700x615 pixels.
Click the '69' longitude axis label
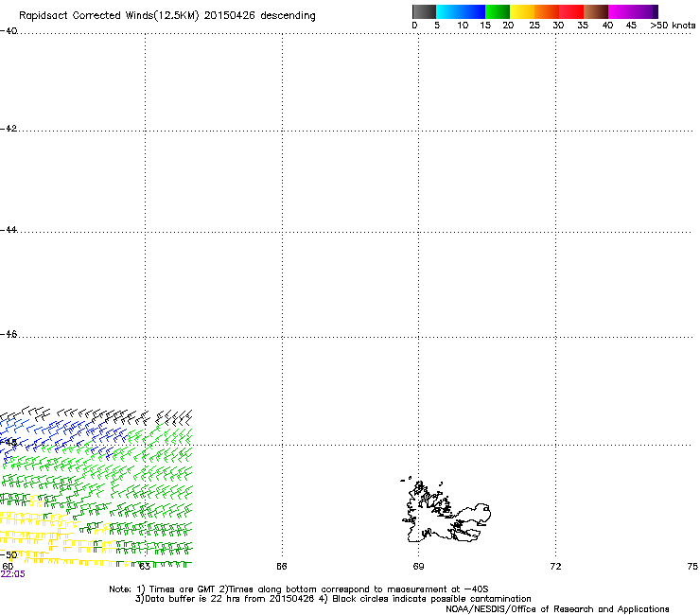(418, 567)
